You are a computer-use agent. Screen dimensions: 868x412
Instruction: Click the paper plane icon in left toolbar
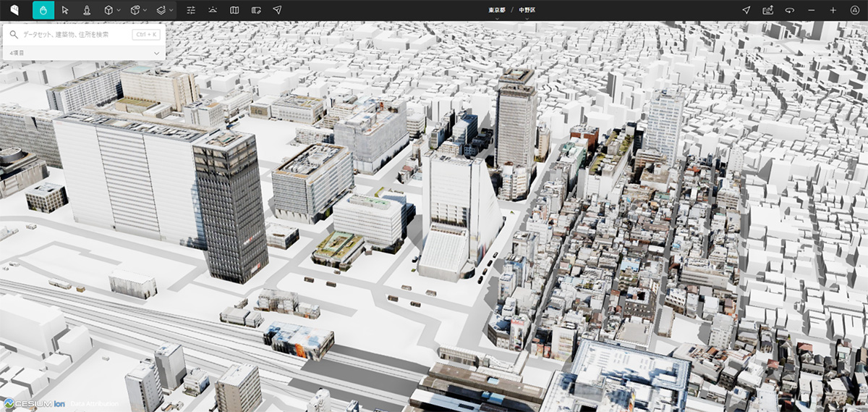277,10
